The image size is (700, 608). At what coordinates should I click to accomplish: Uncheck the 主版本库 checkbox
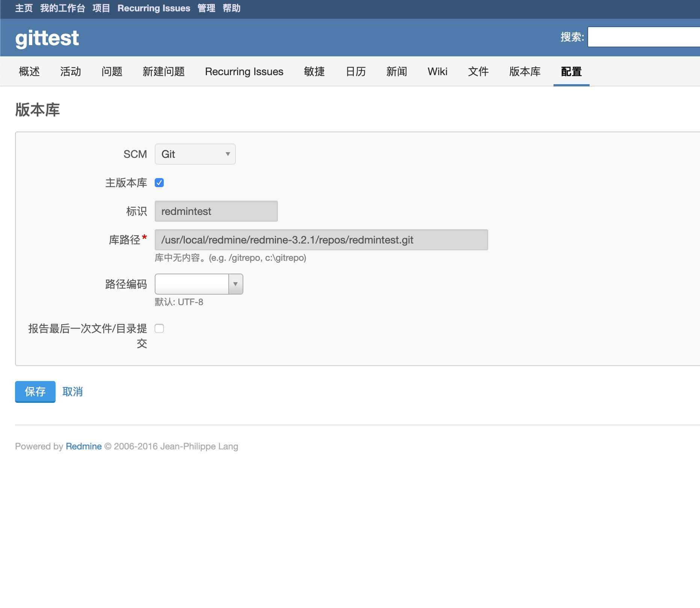(159, 183)
